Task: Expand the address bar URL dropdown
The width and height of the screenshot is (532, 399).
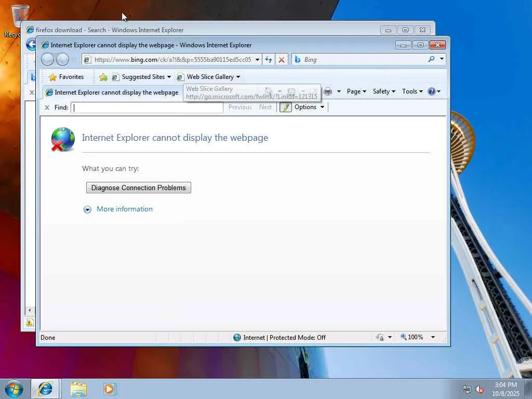Action: pos(258,60)
